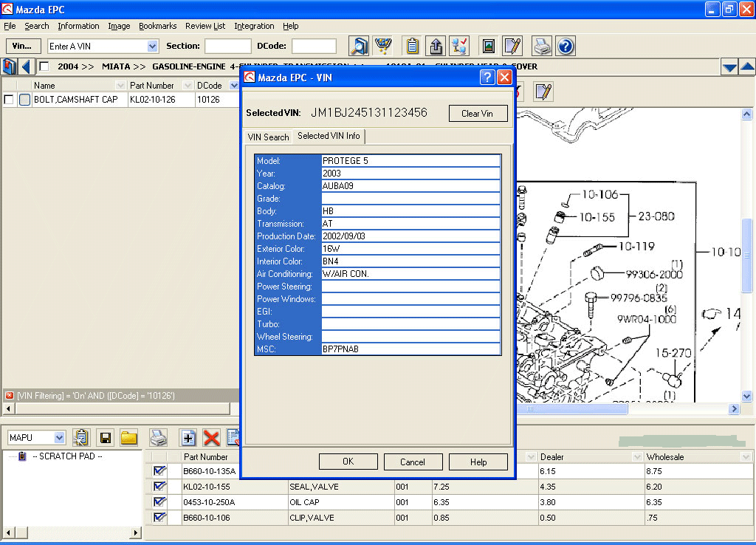Click the diagram's horizontal scrollbar thumb
The height and width of the screenshot is (545, 756).
click(x=571, y=409)
